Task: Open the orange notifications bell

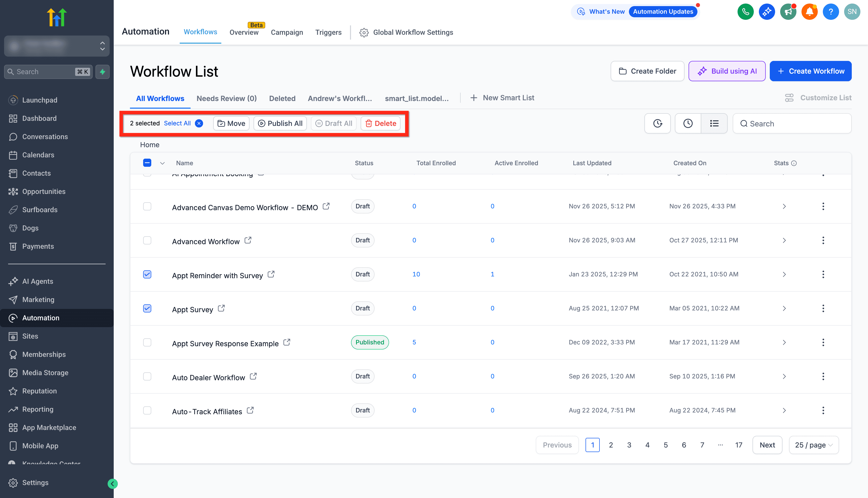Action: pyautogui.click(x=809, y=12)
